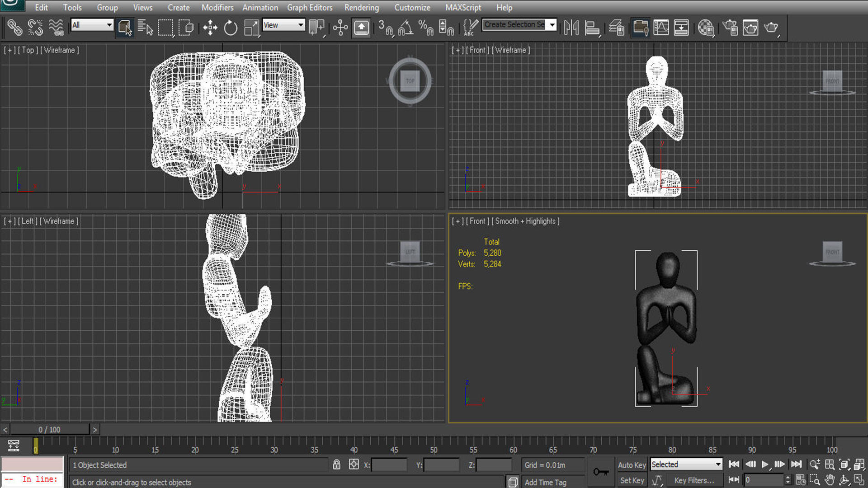Select the Link tool in toolbar
This screenshot has height=488, width=868.
pyautogui.click(x=14, y=28)
